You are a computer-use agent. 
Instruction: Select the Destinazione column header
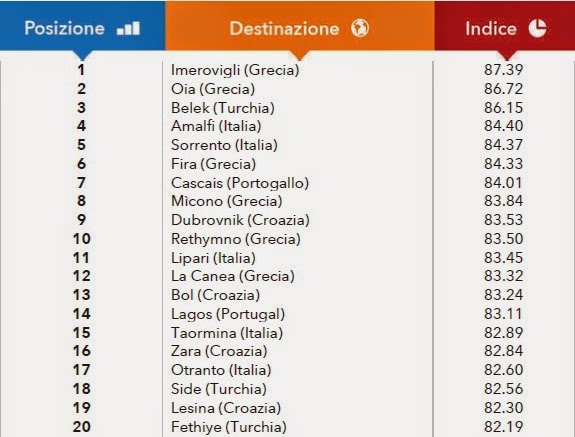coord(300,25)
